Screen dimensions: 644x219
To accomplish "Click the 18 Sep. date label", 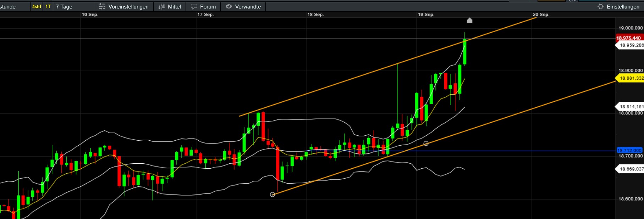I will tap(315, 15).
